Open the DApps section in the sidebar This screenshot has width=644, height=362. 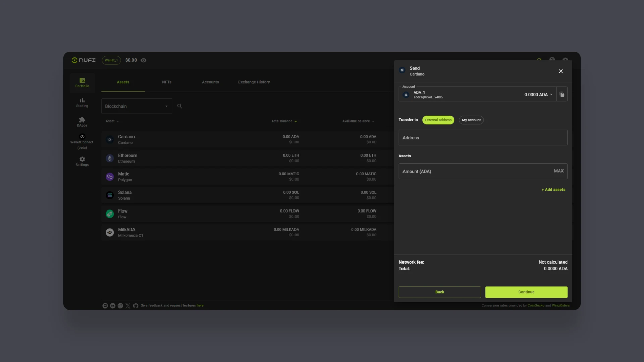(82, 122)
